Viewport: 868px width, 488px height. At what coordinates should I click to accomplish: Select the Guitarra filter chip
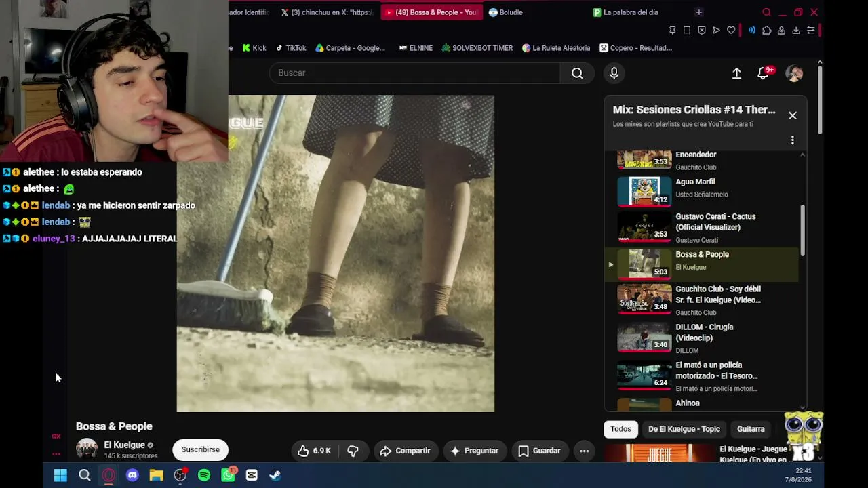[751, 429]
